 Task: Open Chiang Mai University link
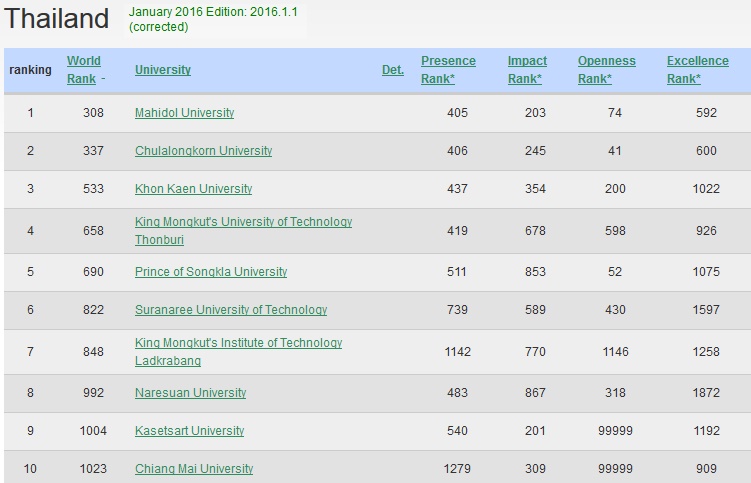coord(194,469)
